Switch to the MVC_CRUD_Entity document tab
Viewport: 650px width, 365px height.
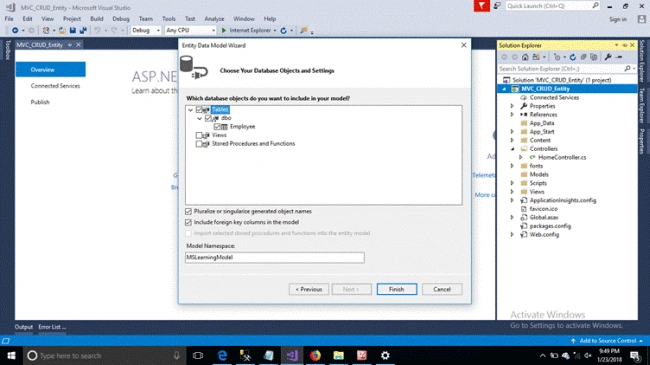(40, 45)
